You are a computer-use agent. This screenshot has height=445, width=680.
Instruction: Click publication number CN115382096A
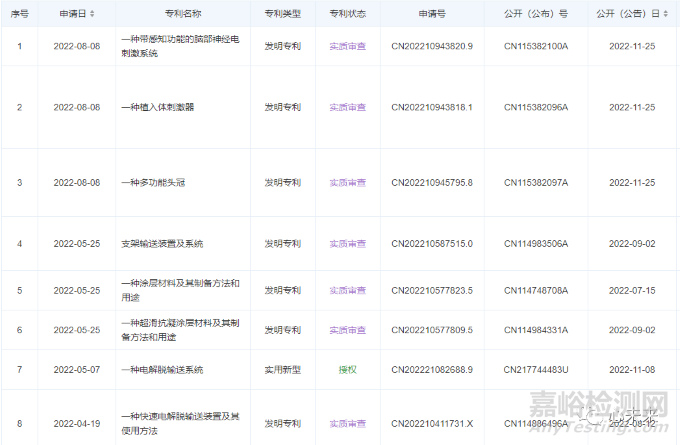tap(536, 107)
